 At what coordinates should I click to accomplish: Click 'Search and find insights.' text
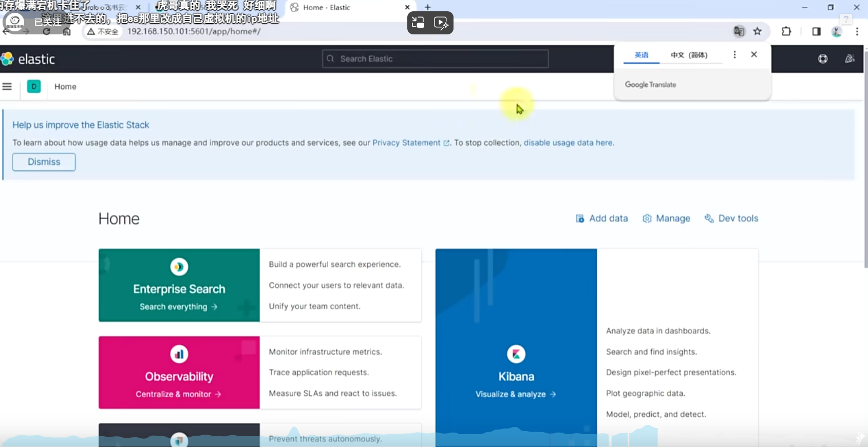(651, 352)
